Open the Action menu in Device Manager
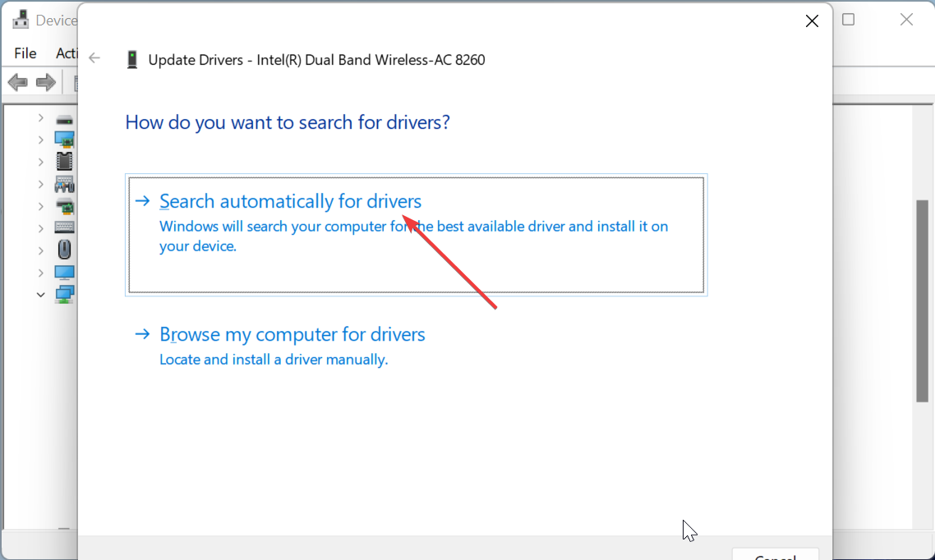The height and width of the screenshot is (560, 935). 67,53
